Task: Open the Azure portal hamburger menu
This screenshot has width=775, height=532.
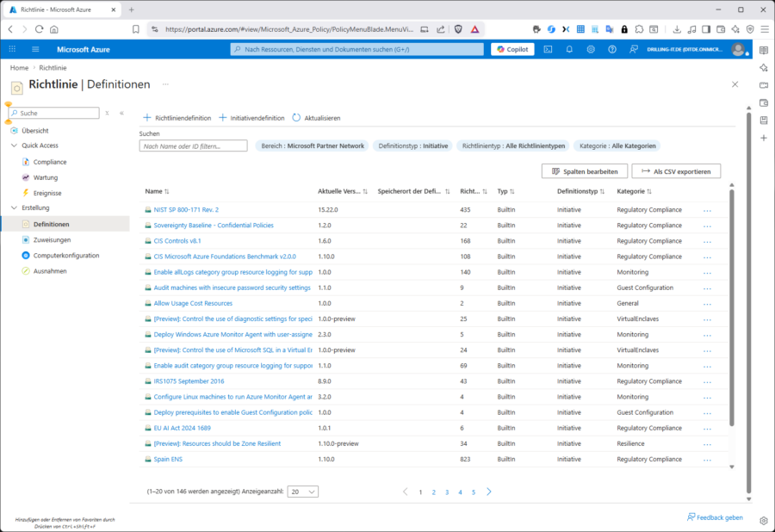Action: [35, 49]
